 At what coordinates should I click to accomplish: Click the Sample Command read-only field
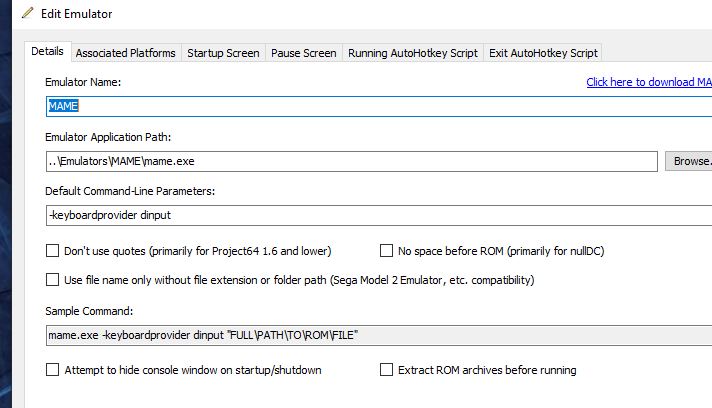point(379,335)
